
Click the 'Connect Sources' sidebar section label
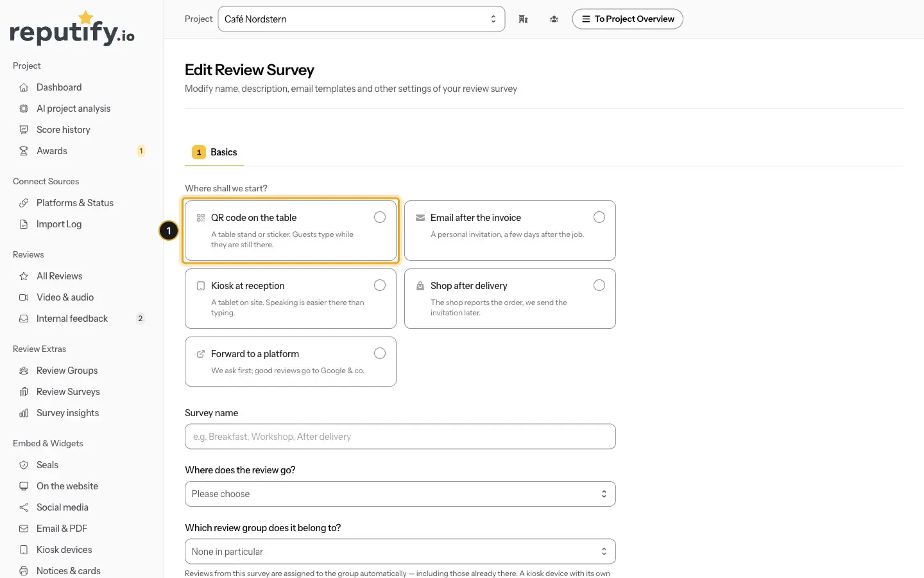pos(46,182)
